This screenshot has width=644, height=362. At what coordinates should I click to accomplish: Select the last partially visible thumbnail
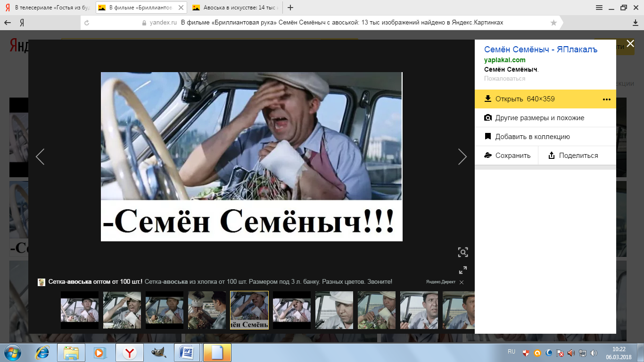458,310
